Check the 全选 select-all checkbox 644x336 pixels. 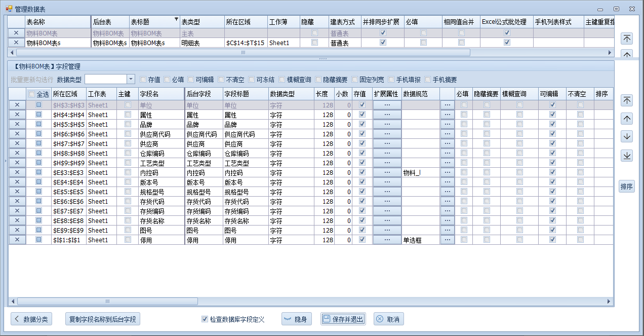32,94
